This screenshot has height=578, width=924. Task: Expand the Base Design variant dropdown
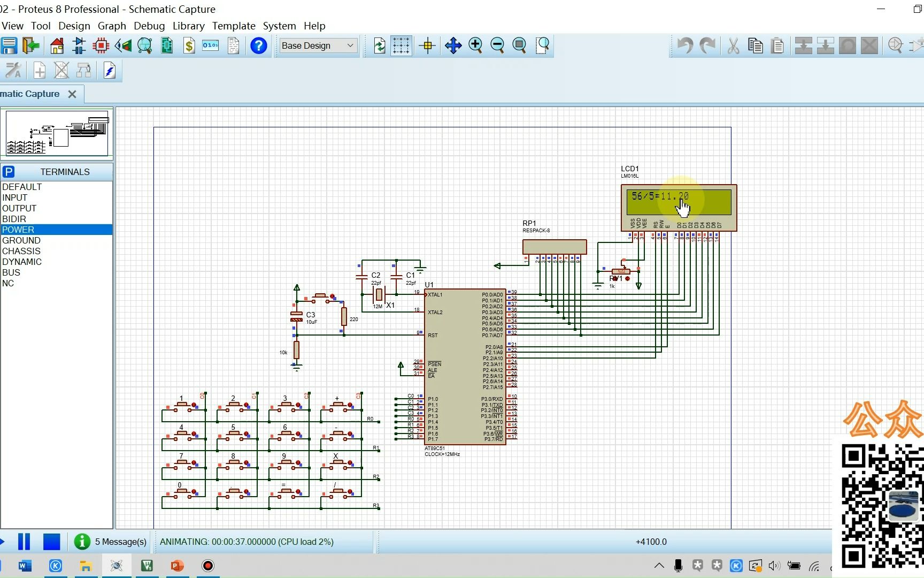pyautogui.click(x=350, y=45)
